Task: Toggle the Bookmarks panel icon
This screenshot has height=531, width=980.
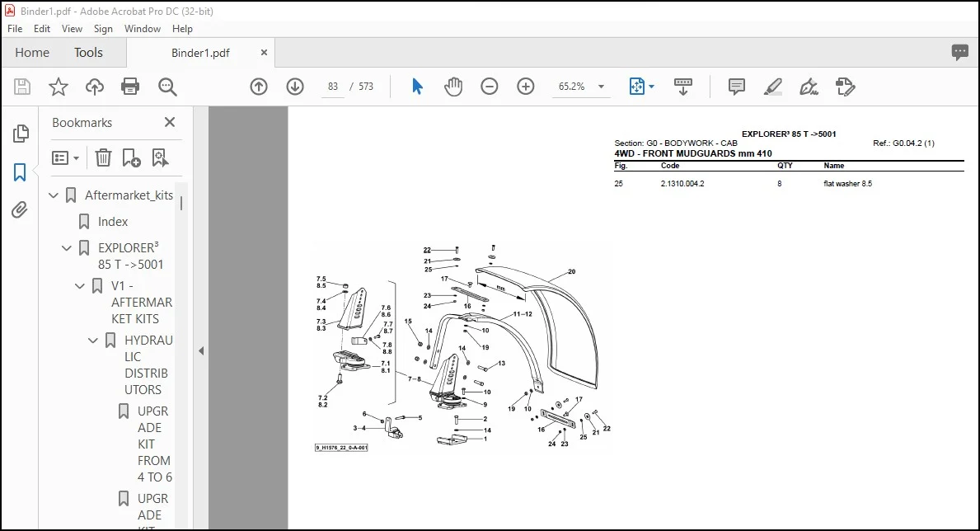Action: point(20,172)
